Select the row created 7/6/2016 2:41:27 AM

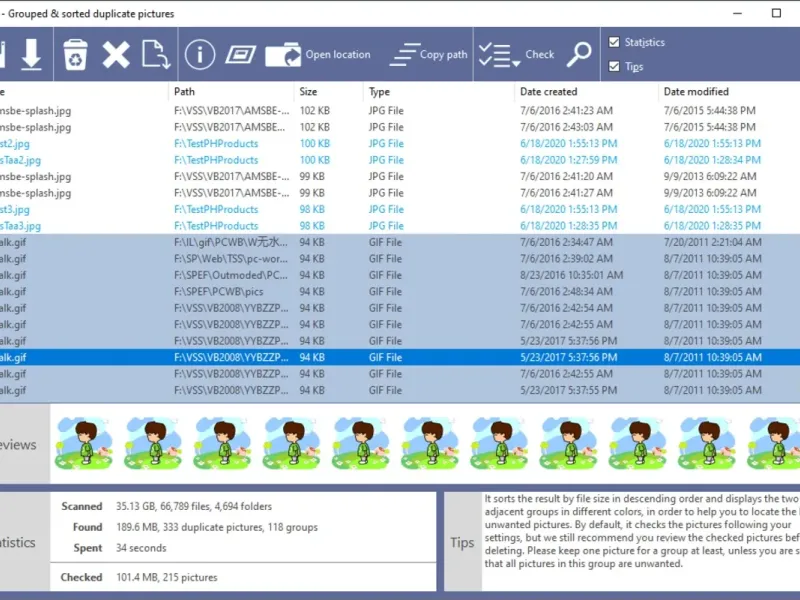[x=400, y=193]
